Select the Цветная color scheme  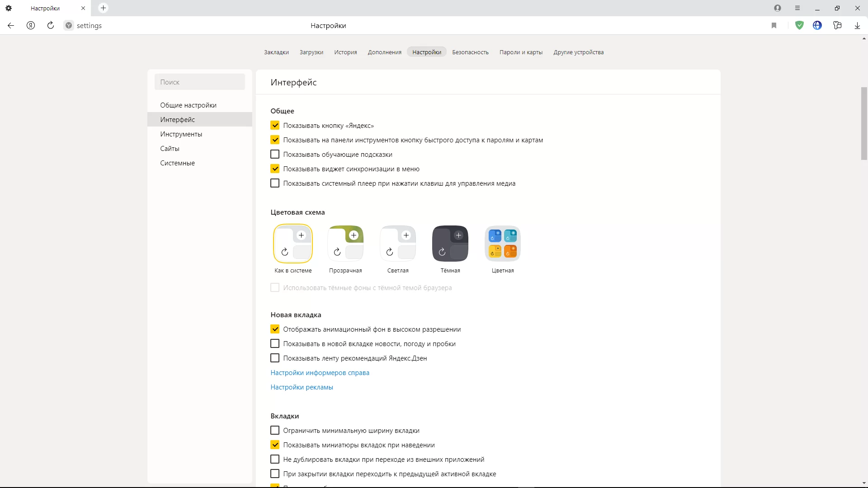[x=503, y=244]
